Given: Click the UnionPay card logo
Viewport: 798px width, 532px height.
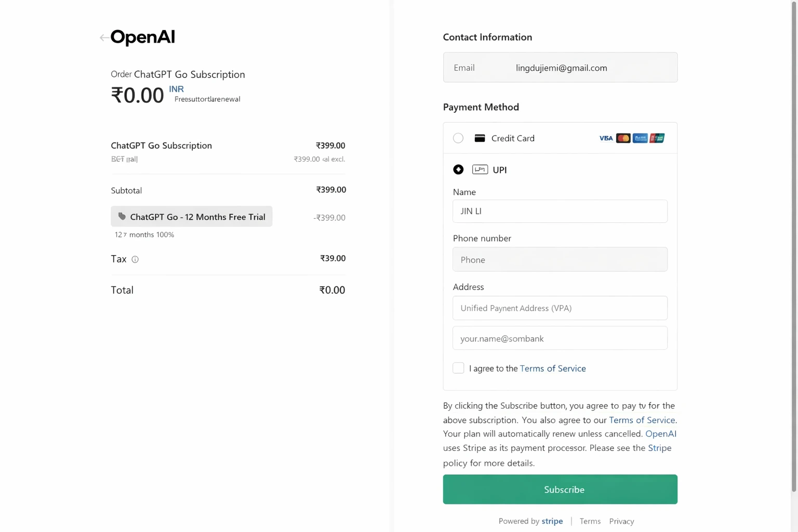Looking at the screenshot, I should pyautogui.click(x=657, y=138).
